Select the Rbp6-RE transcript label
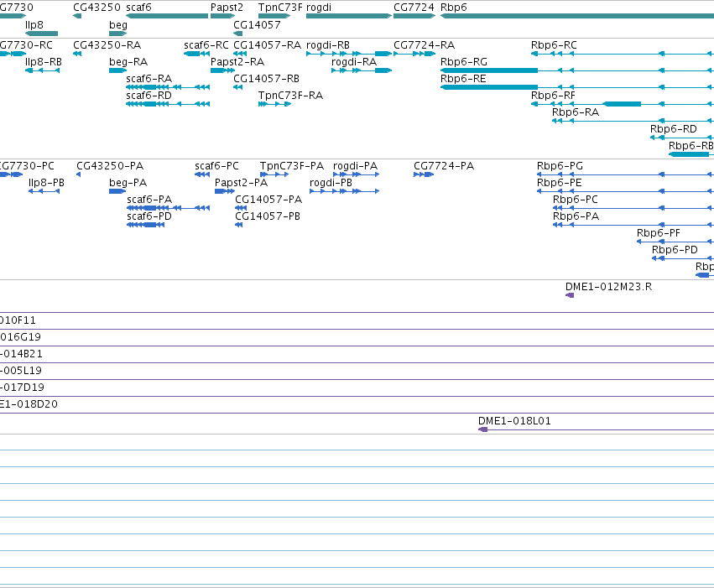 click(463, 79)
